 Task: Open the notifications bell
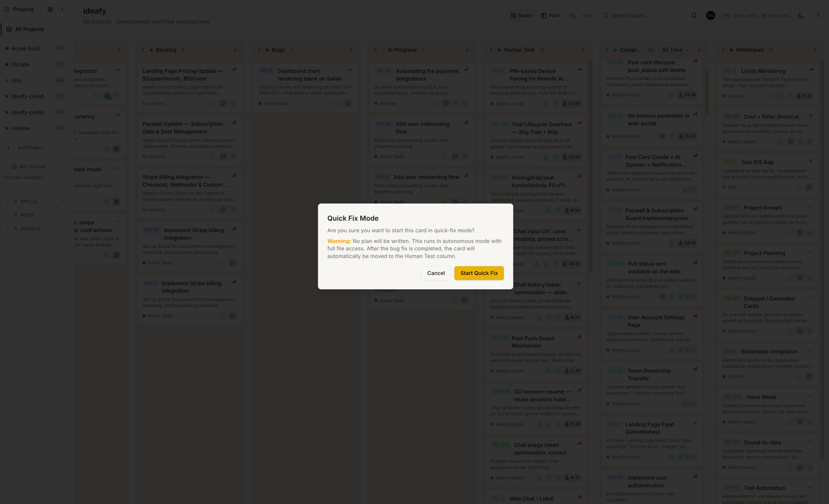pyautogui.click(x=694, y=16)
